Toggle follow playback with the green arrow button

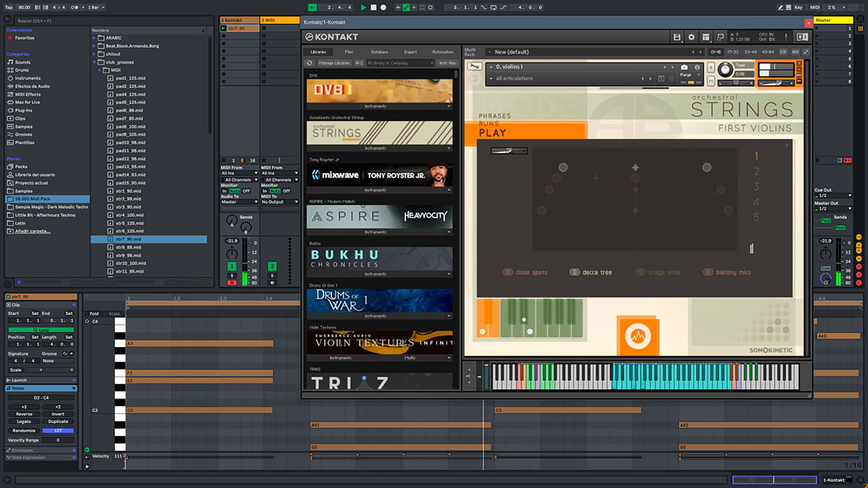[312, 7]
